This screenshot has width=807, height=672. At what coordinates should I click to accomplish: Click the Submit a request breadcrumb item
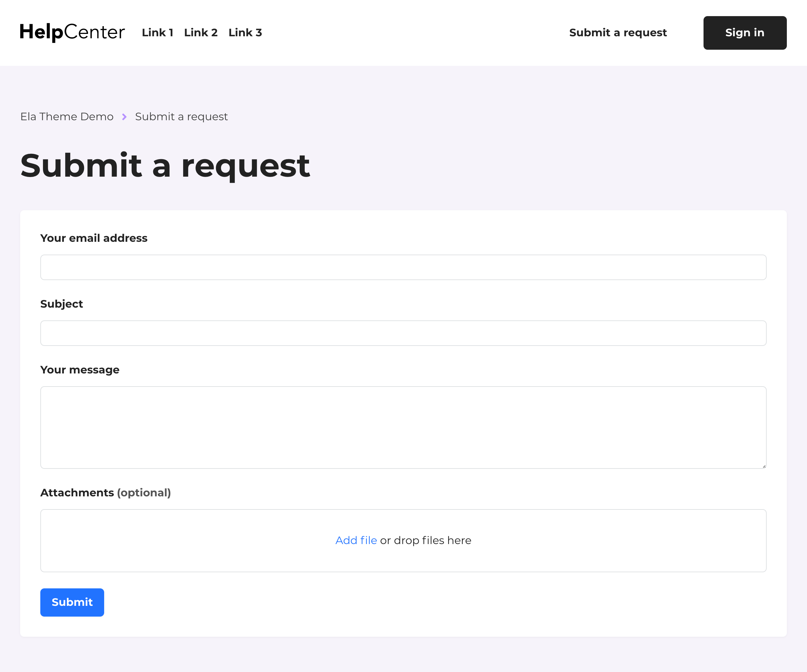coord(181,117)
